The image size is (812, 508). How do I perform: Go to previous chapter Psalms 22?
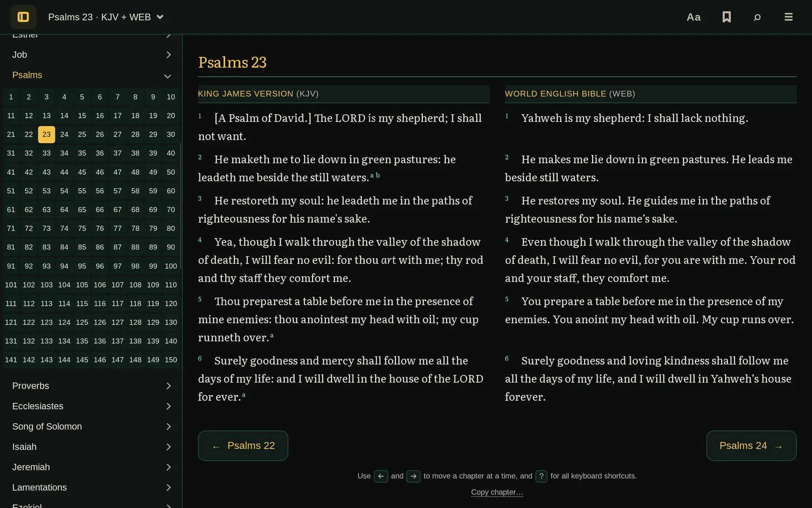click(x=243, y=446)
